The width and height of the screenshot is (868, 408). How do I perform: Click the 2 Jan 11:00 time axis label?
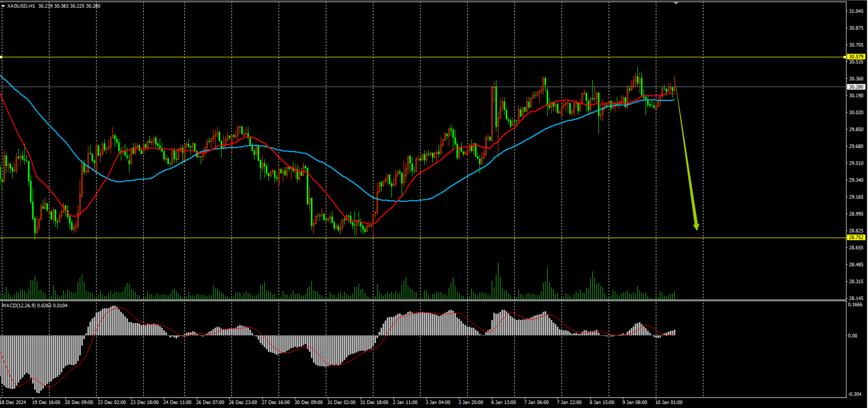tap(406, 403)
